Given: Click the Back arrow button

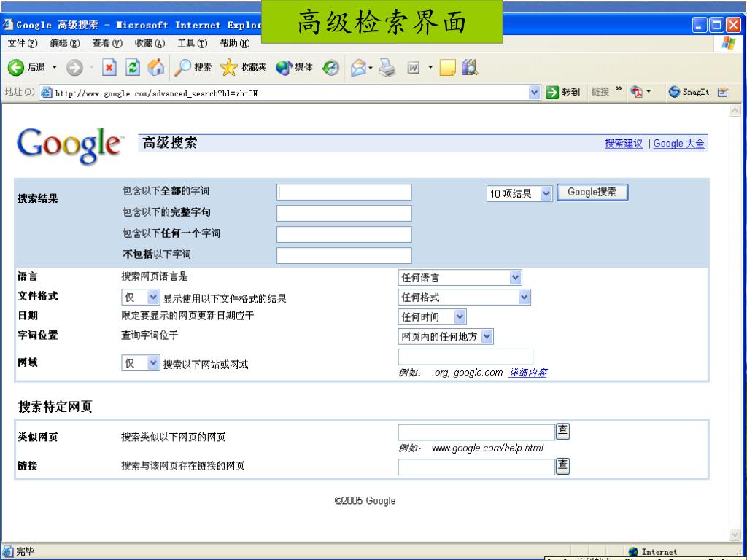Looking at the screenshot, I should pyautogui.click(x=16, y=68).
